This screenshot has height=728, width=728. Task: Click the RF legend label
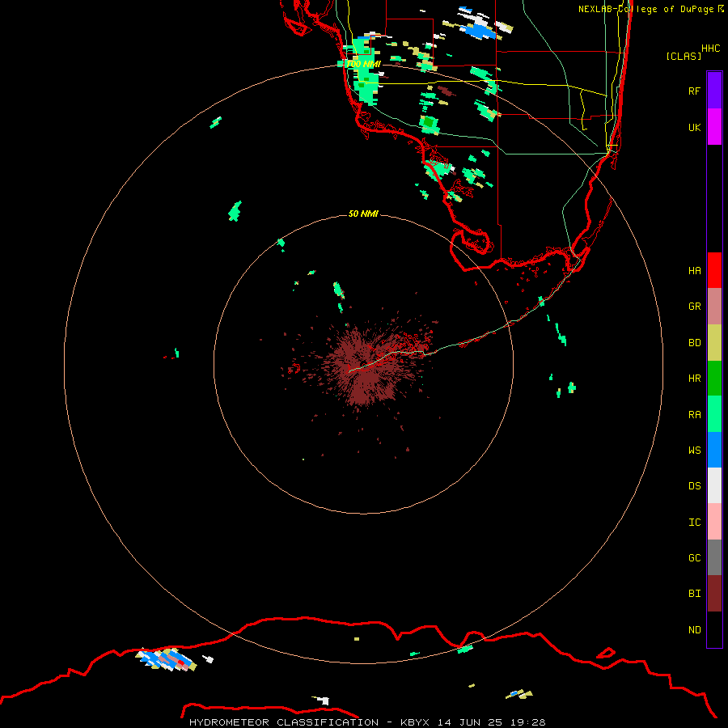(694, 91)
